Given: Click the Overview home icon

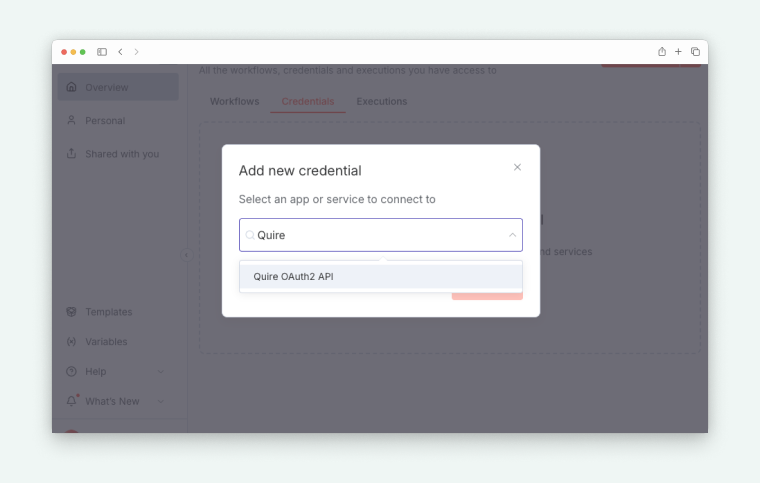Looking at the screenshot, I should [71, 87].
